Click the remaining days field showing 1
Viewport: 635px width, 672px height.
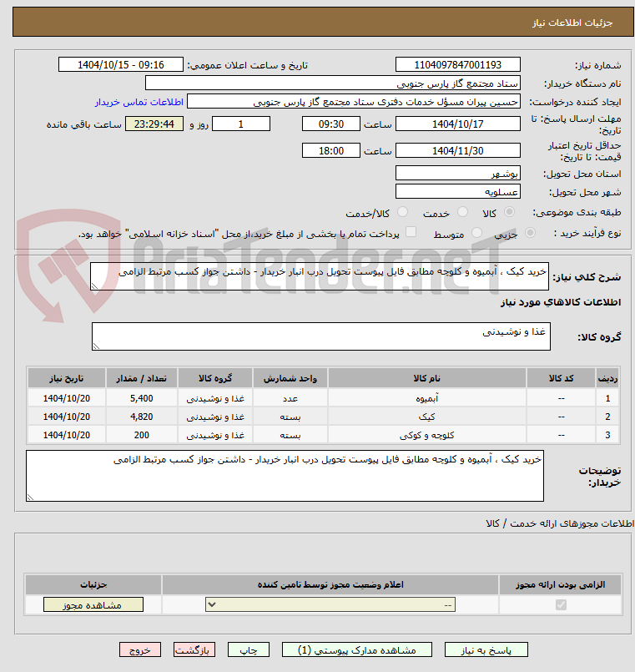tap(241, 124)
